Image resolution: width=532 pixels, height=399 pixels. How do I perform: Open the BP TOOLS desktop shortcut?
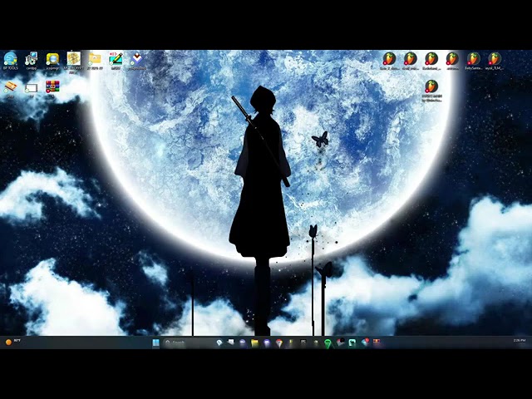pyautogui.click(x=10, y=61)
